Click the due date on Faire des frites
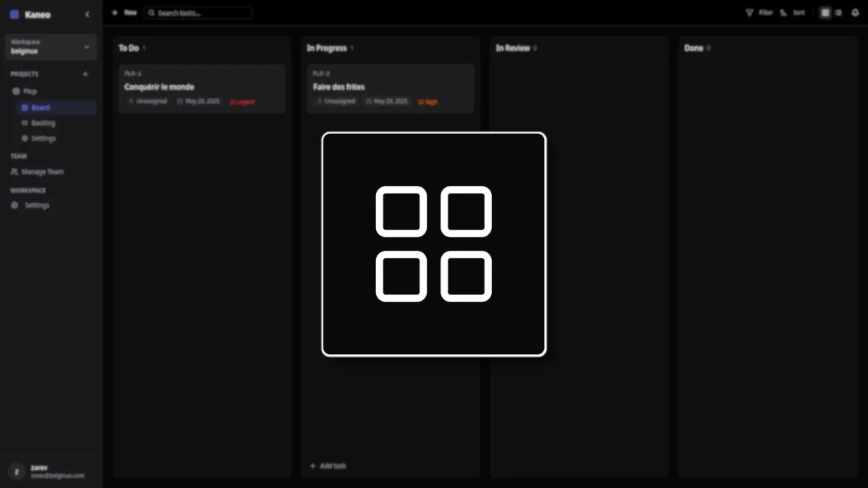This screenshot has height=488, width=868. point(386,102)
